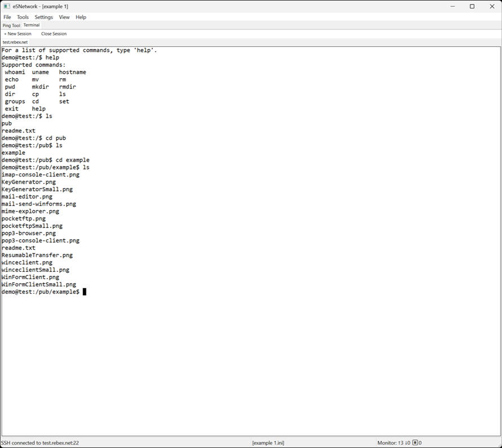Click 'WinFormClientSmall.png' file name
Screen dimensions: 502x448
coord(39,285)
